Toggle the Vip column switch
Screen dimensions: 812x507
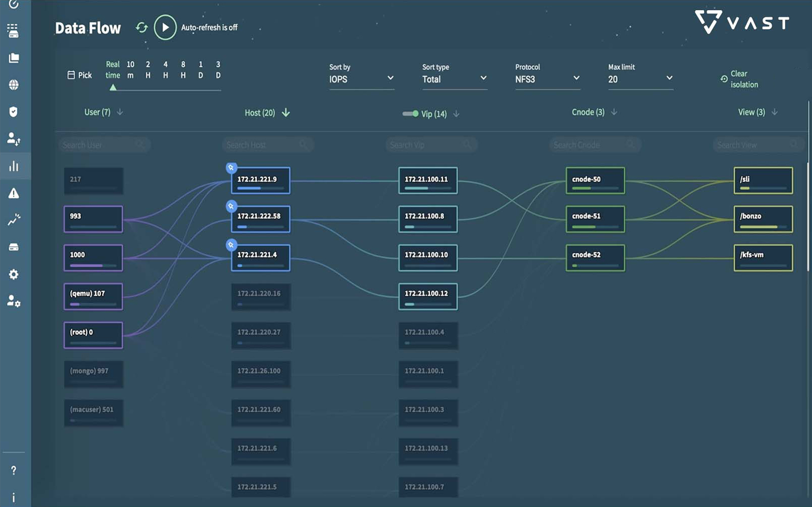pos(410,114)
